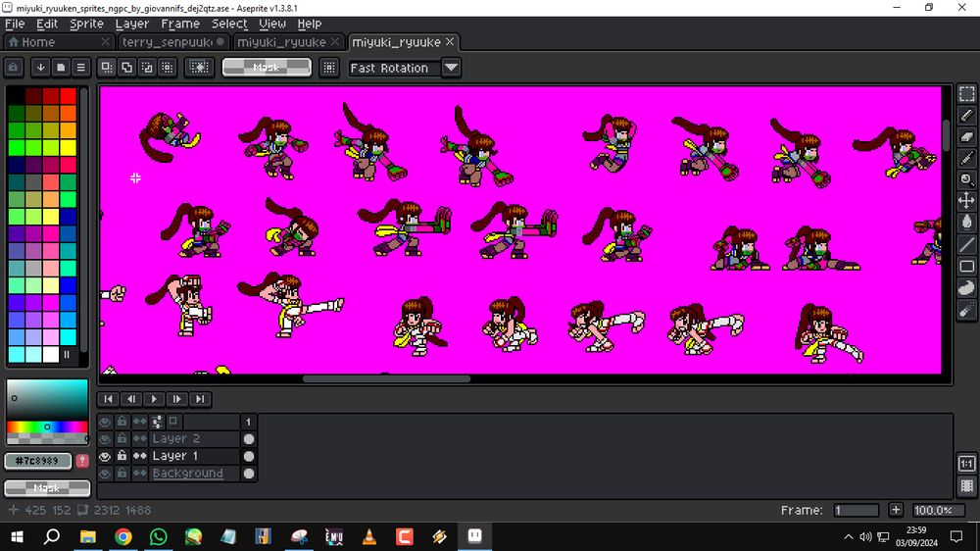Select the Blur tool
The width and height of the screenshot is (980, 551).
tap(966, 310)
